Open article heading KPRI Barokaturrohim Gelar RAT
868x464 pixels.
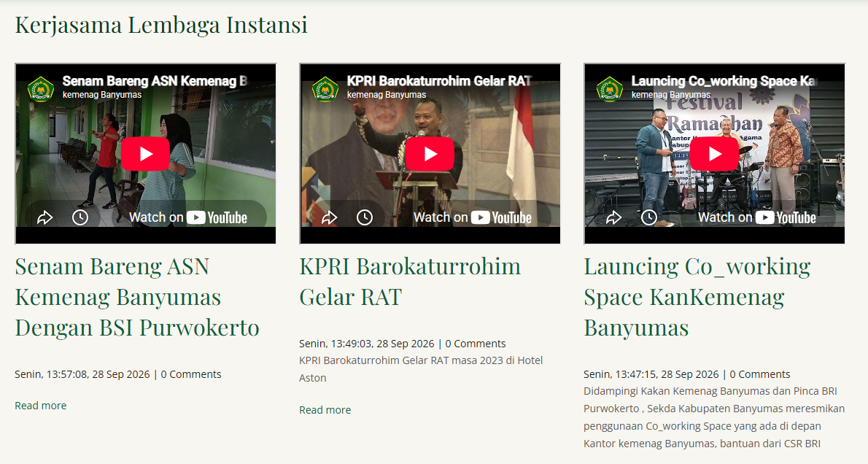[x=410, y=282]
